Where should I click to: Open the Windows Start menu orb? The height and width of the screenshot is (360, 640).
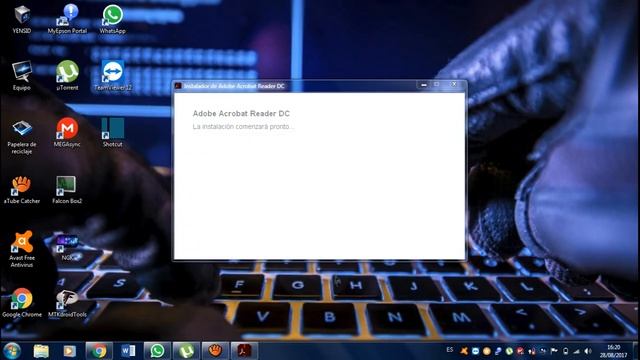click(x=12, y=351)
